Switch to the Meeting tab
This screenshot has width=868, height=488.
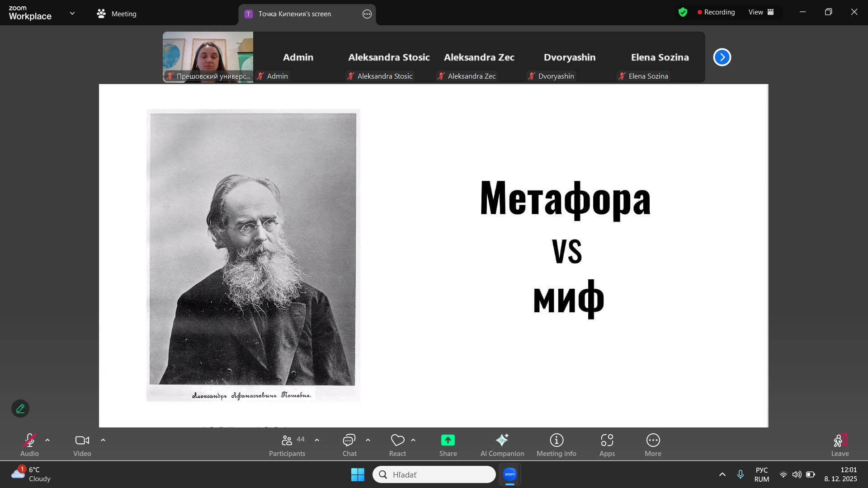click(117, 14)
